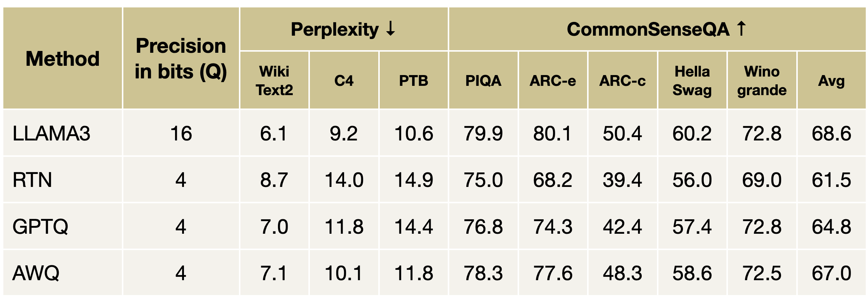Screen dimensions: 868x301
Task: Select the AWQ row label
Action: [x=36, y=273]
